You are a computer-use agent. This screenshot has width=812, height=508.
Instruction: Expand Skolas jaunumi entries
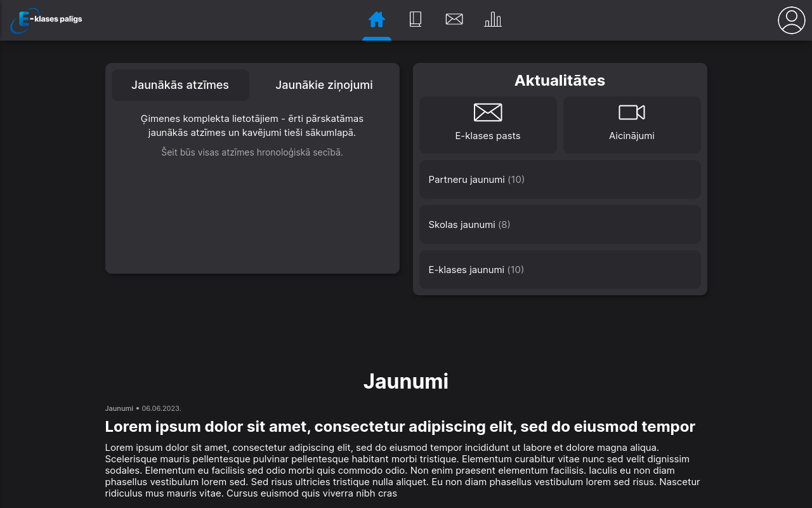coord(560,224)
